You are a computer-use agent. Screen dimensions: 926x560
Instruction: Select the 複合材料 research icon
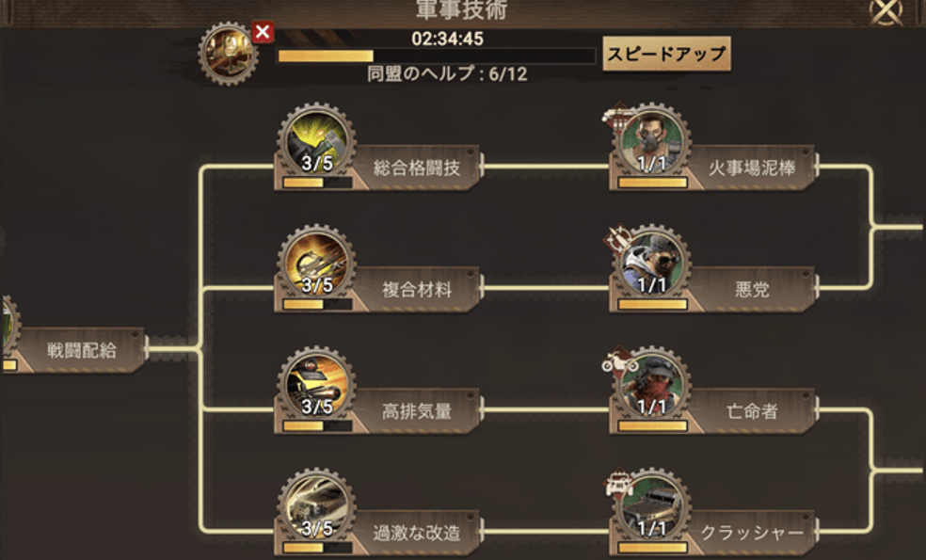316,264
